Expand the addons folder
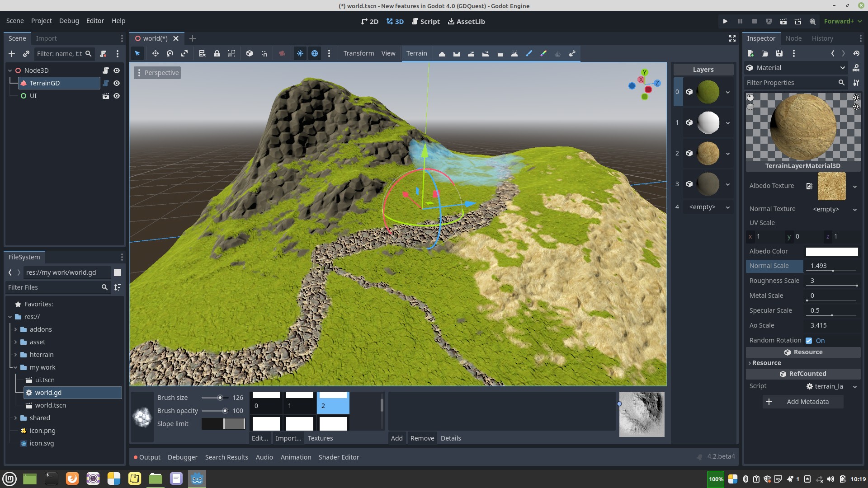 click(x=15, y=329)
